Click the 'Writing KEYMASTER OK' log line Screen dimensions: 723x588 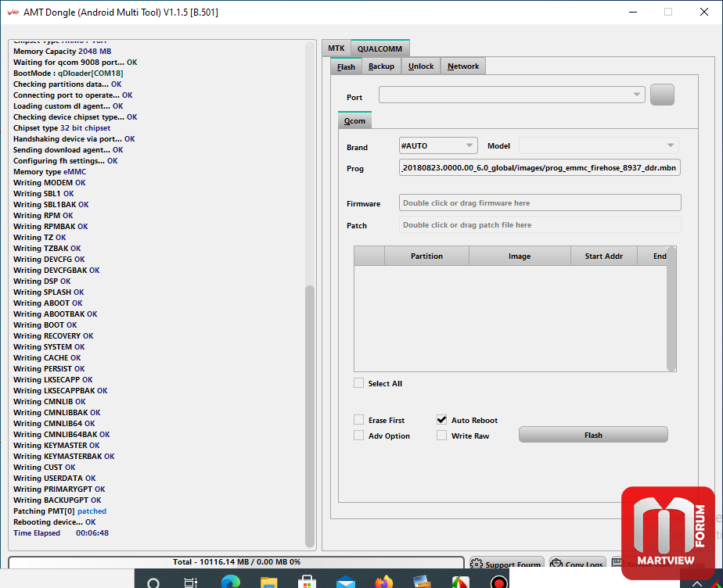56,445
